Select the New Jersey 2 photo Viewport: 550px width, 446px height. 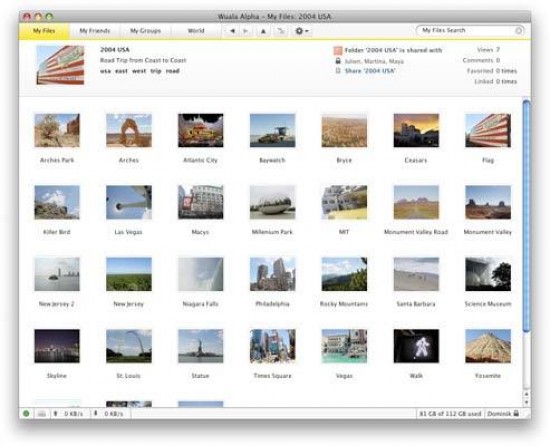coord(57,274)
